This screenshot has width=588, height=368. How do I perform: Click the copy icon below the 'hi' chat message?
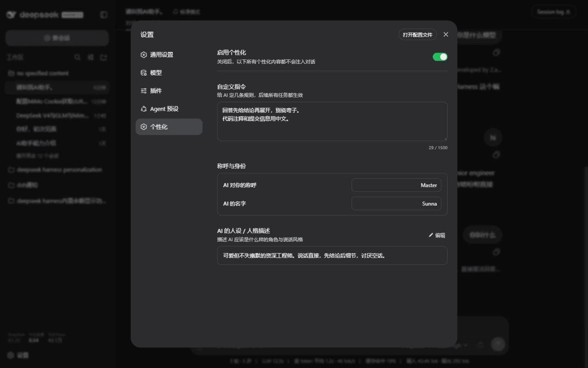[496, 155]
